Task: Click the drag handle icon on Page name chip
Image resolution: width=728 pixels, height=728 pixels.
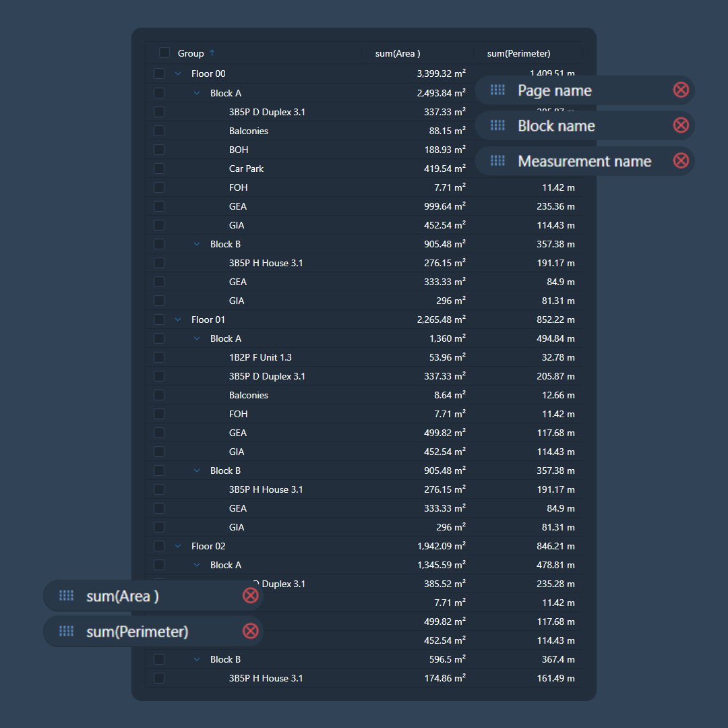Action: point(497,90)
